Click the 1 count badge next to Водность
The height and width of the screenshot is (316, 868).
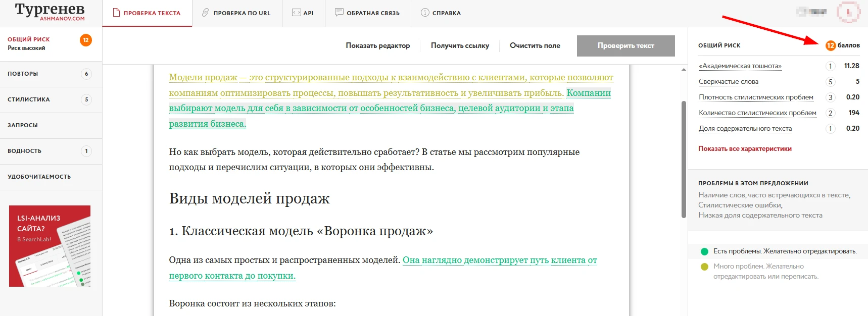pyautogui.click(x=86, y=151)
